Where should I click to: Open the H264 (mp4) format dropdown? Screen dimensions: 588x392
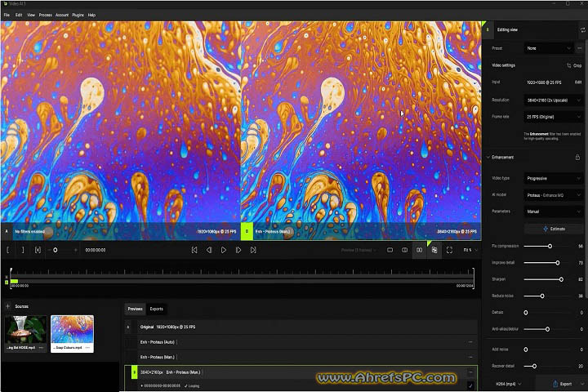[509, 384]
